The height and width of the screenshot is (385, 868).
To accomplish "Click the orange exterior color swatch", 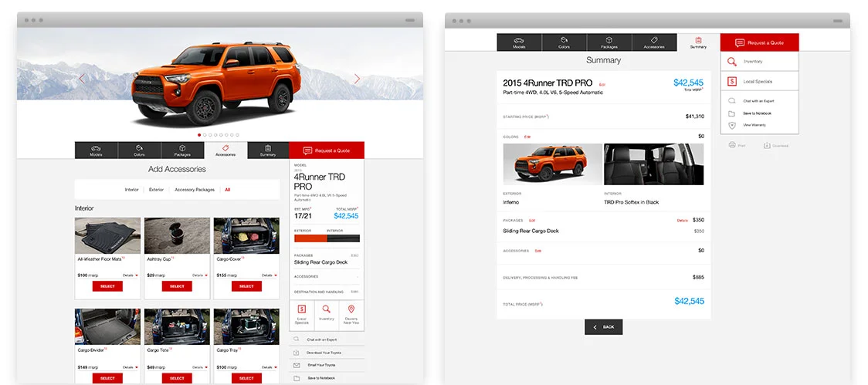I will coord(310,238).
